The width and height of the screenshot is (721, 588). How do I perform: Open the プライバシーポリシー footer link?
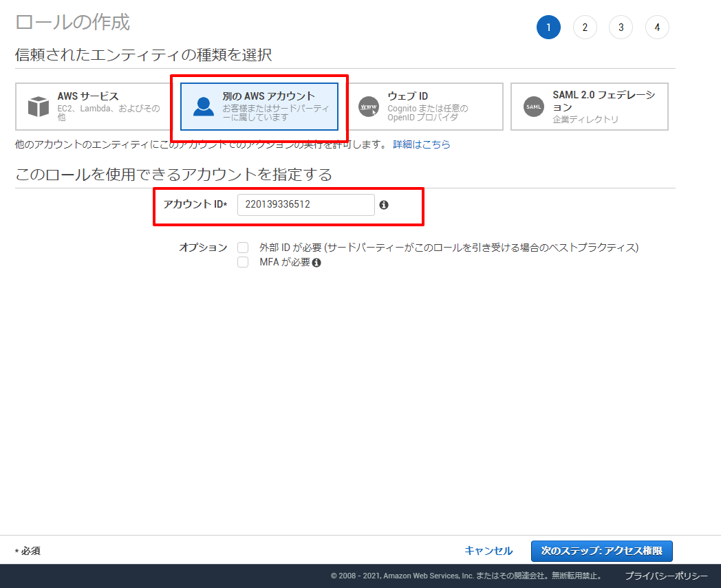[x=666, y=576]
